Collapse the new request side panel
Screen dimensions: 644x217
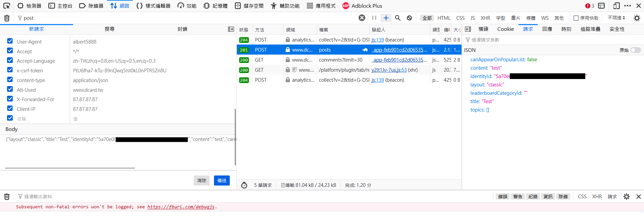[x=231, y=29]
